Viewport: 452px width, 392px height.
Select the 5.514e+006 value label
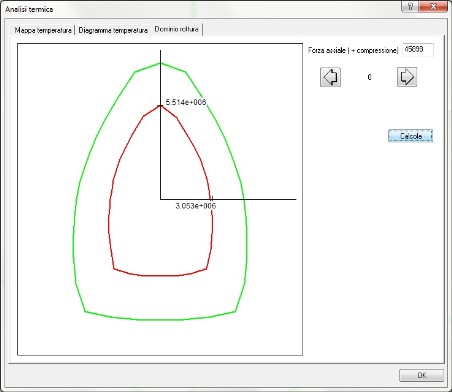pyautogui.click(x=186, y=102)
